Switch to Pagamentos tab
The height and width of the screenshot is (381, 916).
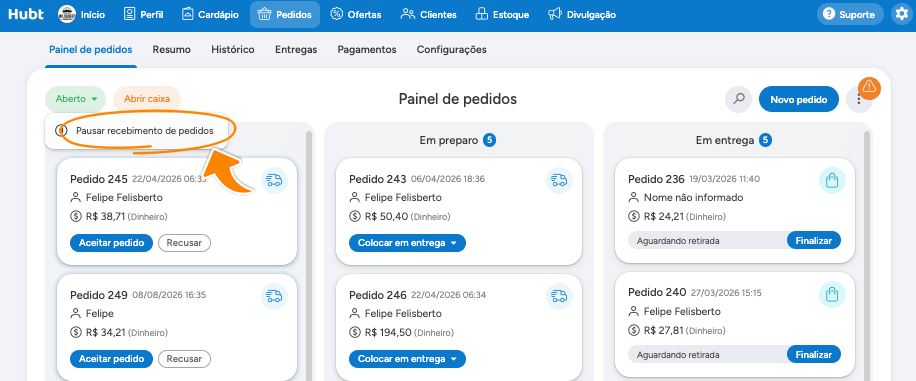tap(367, 50)
